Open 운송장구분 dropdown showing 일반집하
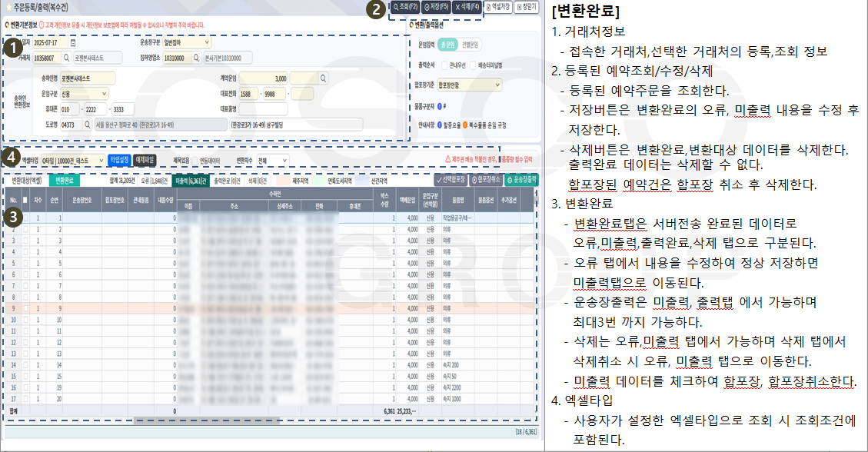Screen dimensions: 868x452 point(187,42)
